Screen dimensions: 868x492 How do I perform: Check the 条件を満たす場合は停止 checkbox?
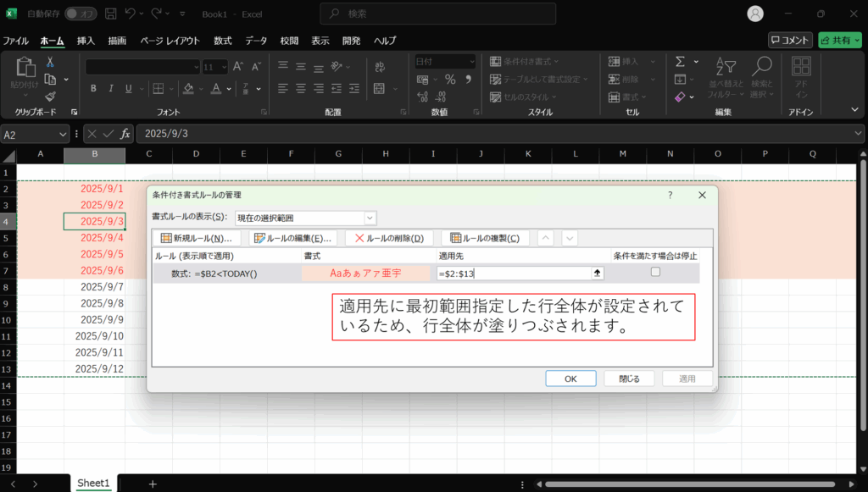pos(655,272)
